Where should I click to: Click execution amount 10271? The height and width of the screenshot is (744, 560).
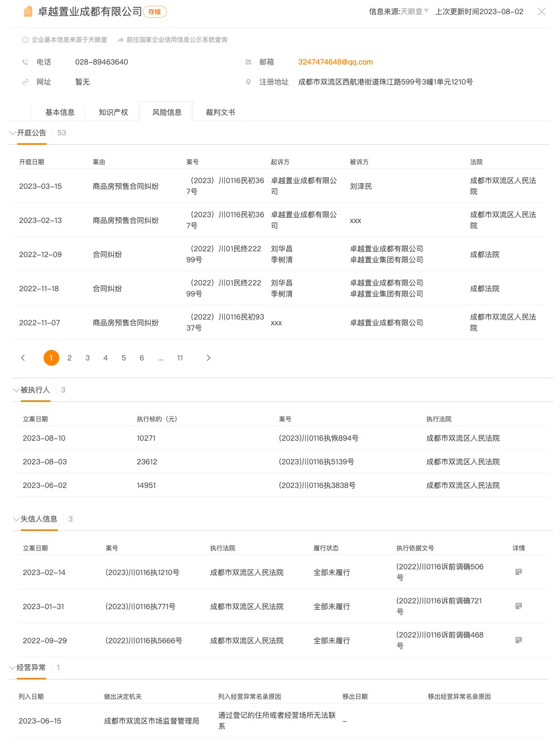coord(146,438)
